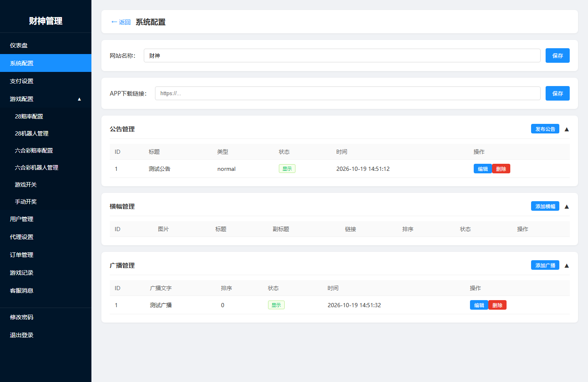Select 系统配置 in the sidebar
The width and height of the screenshot is (588, 382).
(46, 63)
